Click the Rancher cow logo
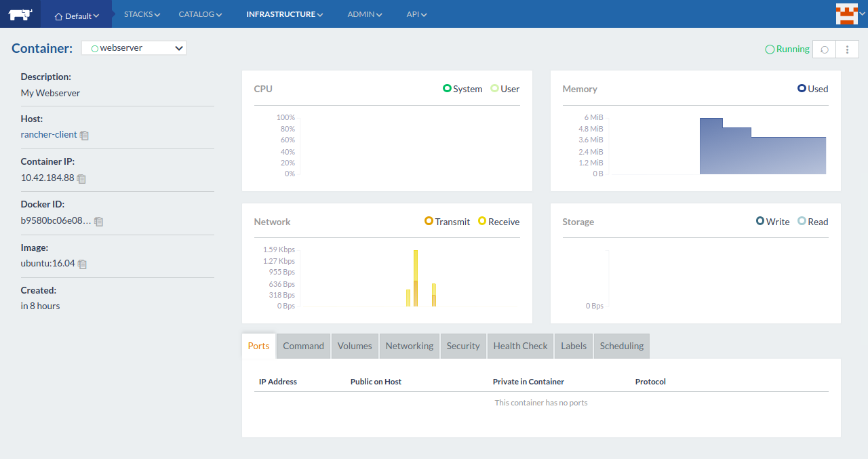The image size is (868, 459). [20, 14]
